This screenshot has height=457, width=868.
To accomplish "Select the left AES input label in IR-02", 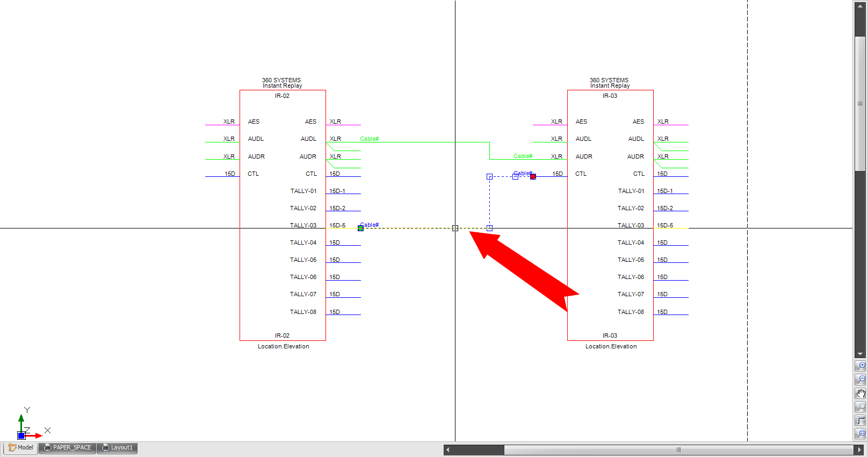I will tap(254, 122).
